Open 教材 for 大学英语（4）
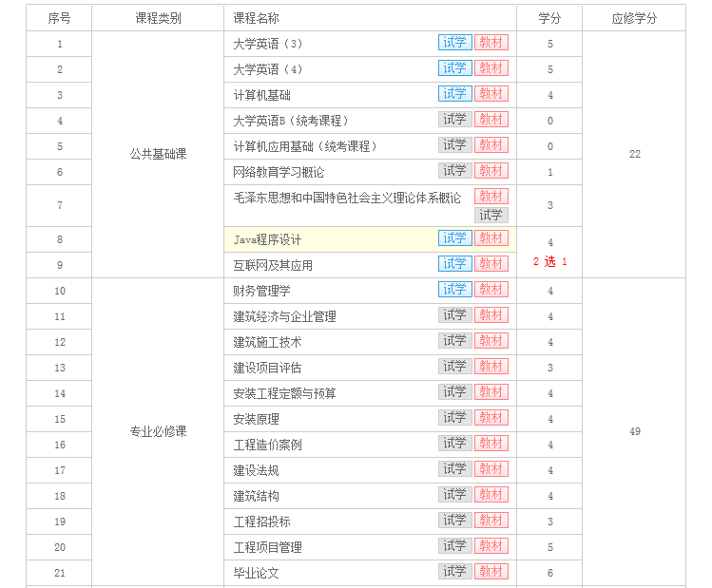Image resolution: width=712 pixels, height=588 pixels. click(491, 68)
